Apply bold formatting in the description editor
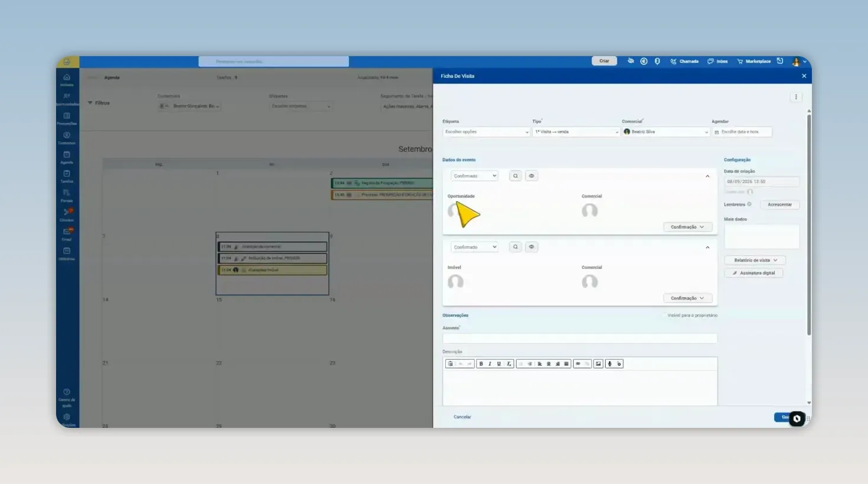The width and height of the screenshot is (868, 484). point(481,364)
